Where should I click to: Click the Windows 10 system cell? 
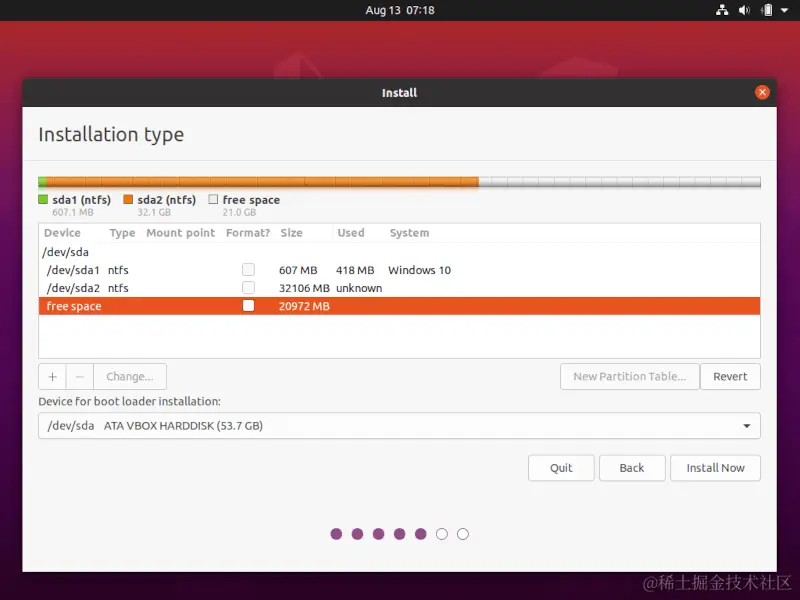pyautogui.click(x=419, y=270)
